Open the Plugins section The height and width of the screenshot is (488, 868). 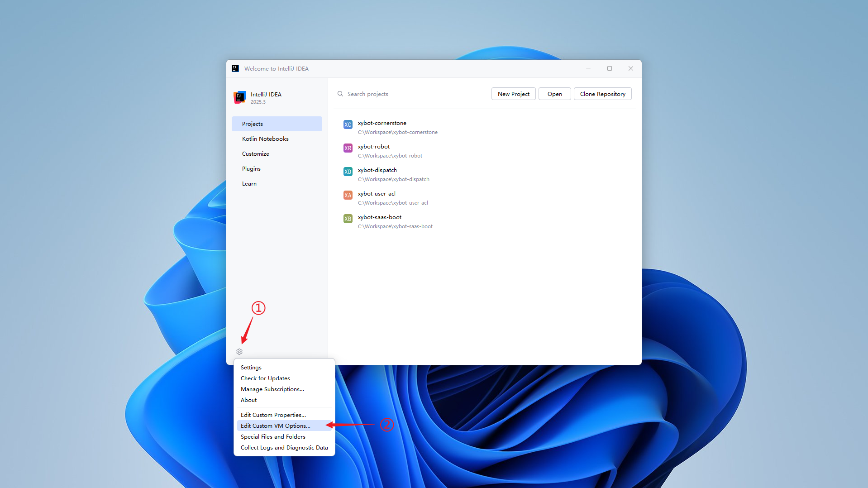277,168
